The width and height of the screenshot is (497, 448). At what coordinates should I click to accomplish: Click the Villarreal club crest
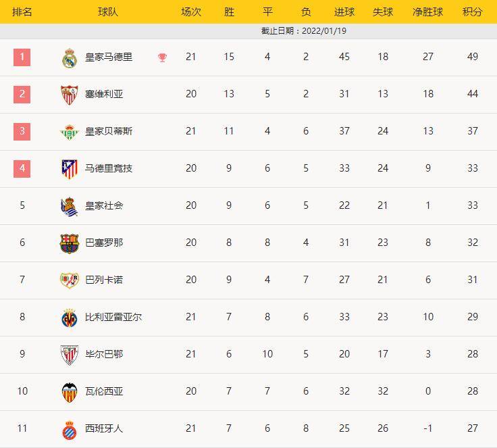(69, 318)
